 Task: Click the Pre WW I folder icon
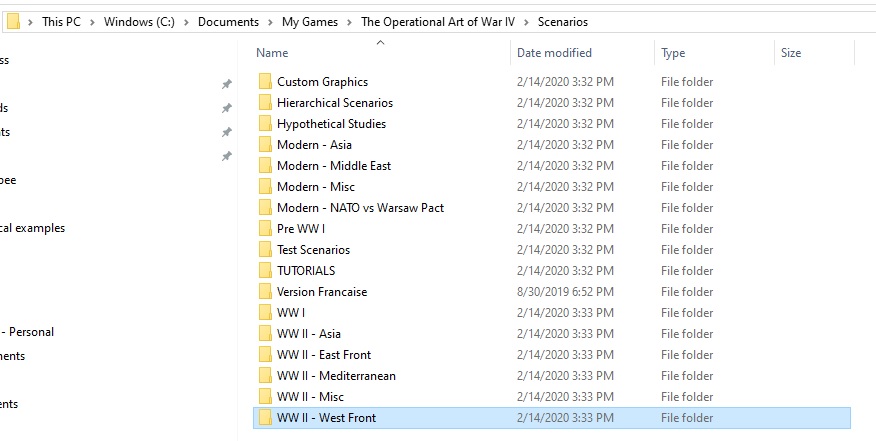point(265,229)
